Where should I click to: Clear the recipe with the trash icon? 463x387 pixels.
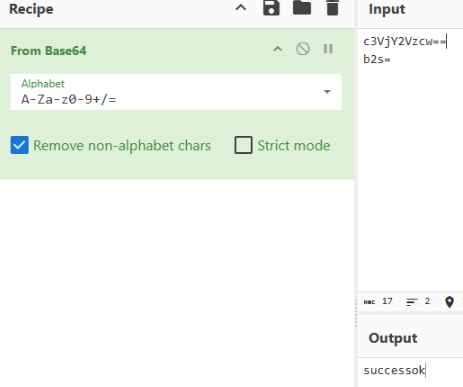pos(332,8)
